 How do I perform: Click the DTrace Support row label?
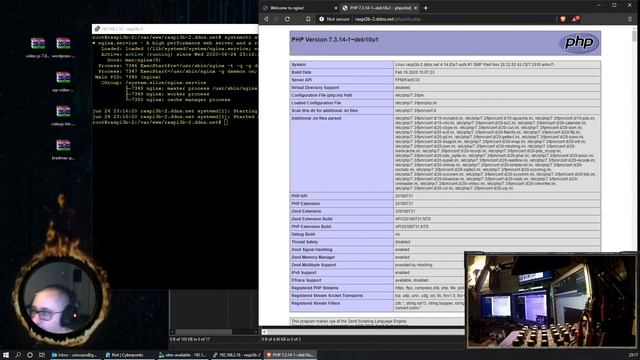306,280
